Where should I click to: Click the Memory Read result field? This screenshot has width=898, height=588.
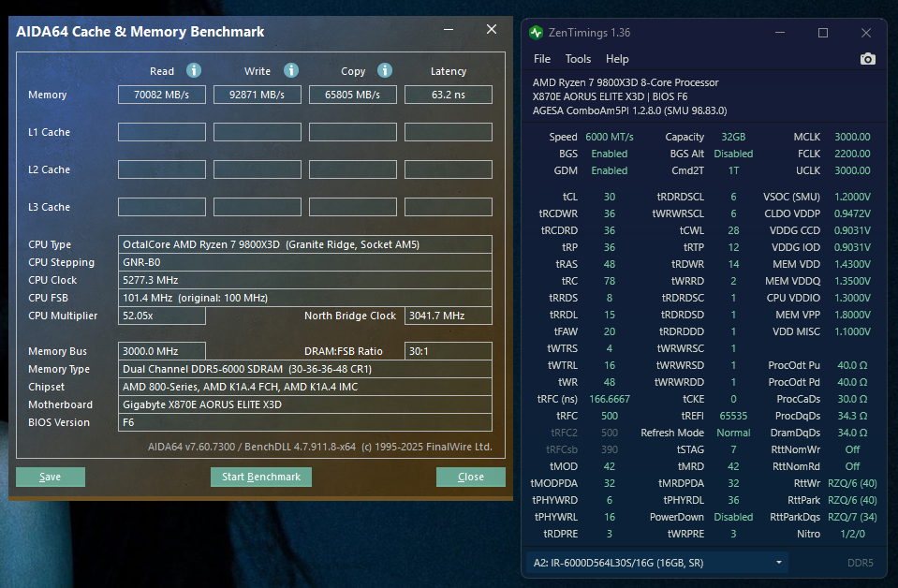point(161,95)
